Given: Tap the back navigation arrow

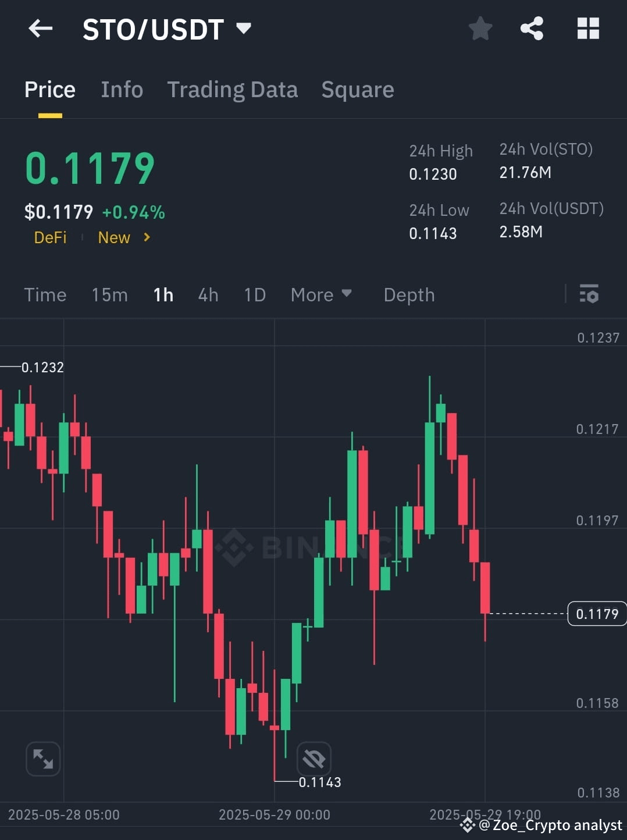Looking at the screenshot, I should (40, 29).
